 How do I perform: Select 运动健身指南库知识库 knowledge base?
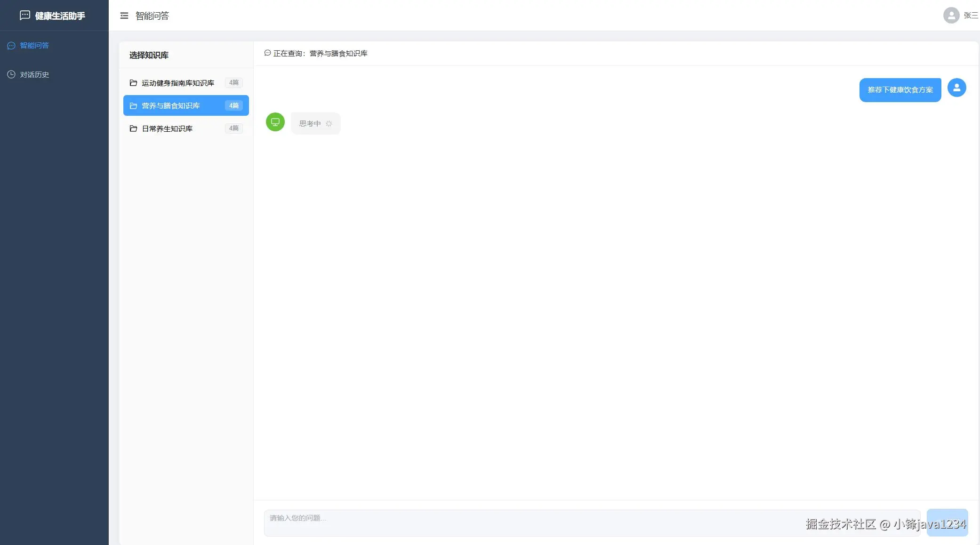[178, 83]
